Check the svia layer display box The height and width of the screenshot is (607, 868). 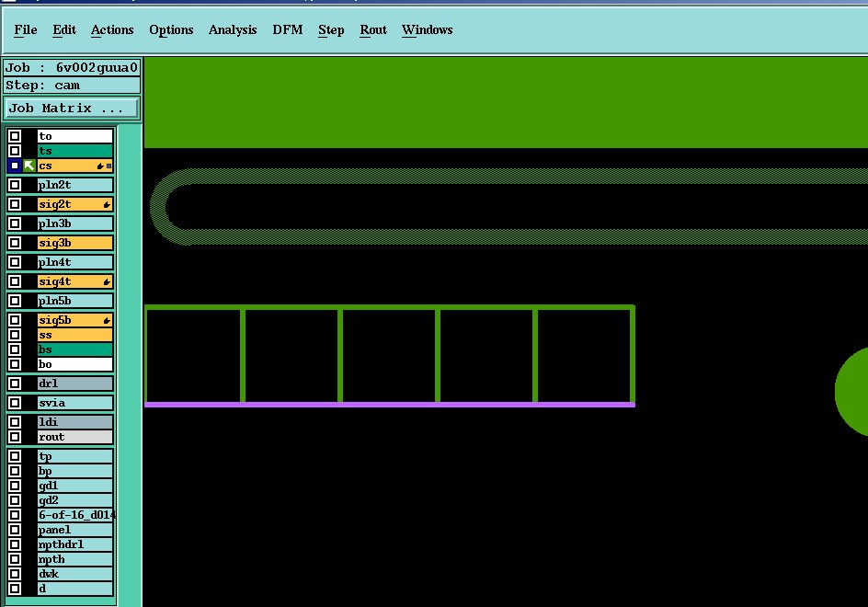click(15, 403)
